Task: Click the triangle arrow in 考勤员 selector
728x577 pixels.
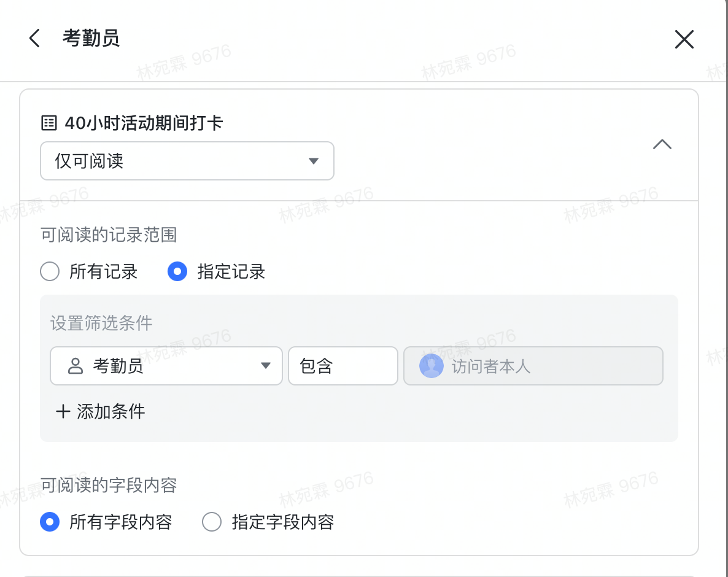Action: [x=266, y=366]
